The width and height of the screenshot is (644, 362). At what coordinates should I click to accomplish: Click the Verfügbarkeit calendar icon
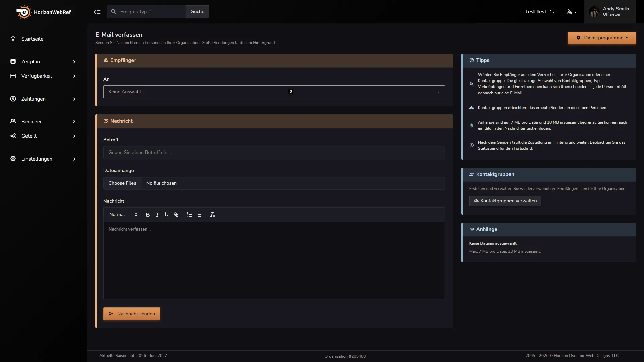[x=13, y=76]
